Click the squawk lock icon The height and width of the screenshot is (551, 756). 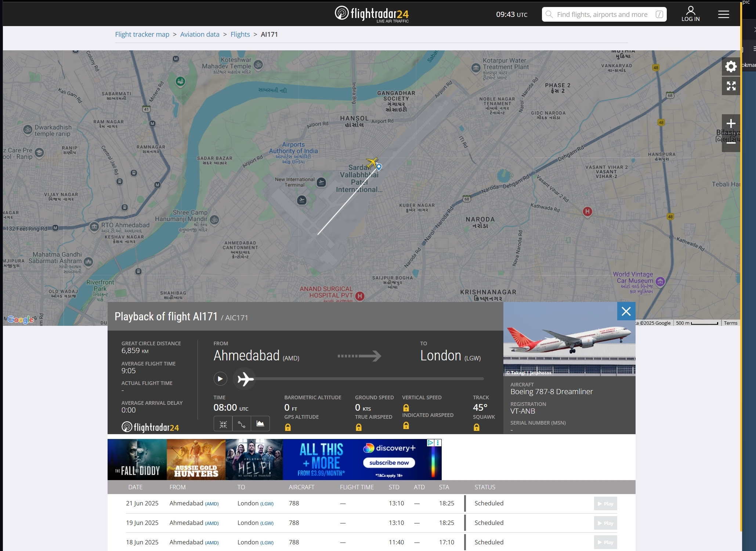coord(477,427)
